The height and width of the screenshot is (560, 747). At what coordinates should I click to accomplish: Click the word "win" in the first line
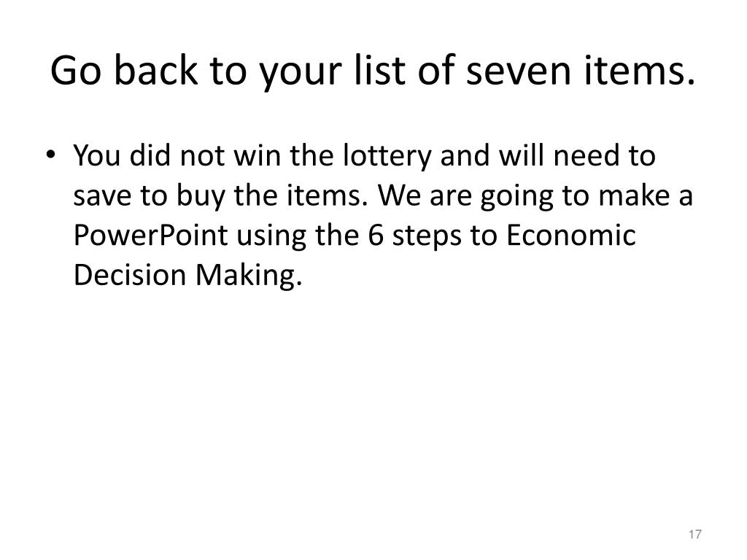tap(257, 156)
